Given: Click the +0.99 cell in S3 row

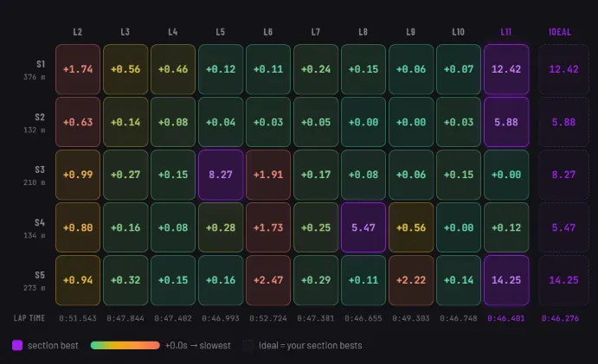Looking at the screenshot, I should point(78,175).
